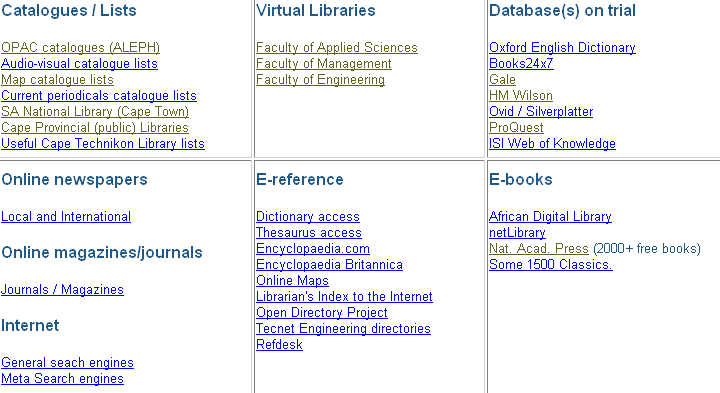The image size is (720, 393).
Task: Click the Some 1500 Classics link
Action: pos(551,265)
